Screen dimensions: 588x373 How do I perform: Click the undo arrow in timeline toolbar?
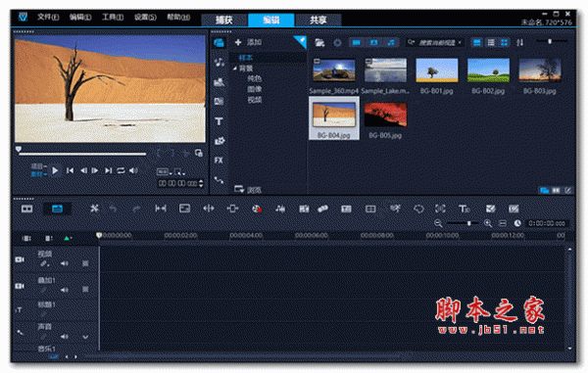point(113,209)
